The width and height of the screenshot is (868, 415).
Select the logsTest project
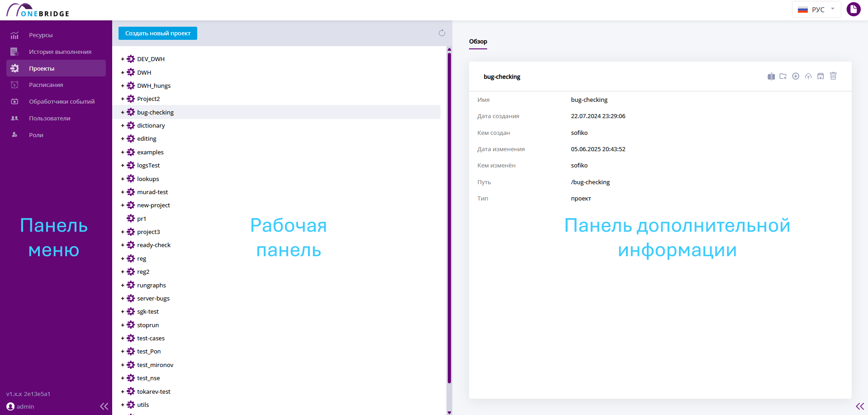point(148,166)
